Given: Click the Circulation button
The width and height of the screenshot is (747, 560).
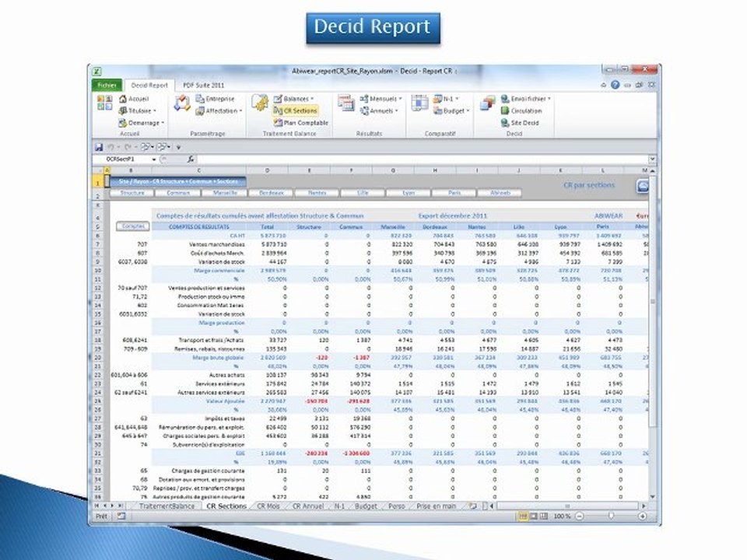Looking at the screenshot, I should pyautogui.click(x=521, y=110).
